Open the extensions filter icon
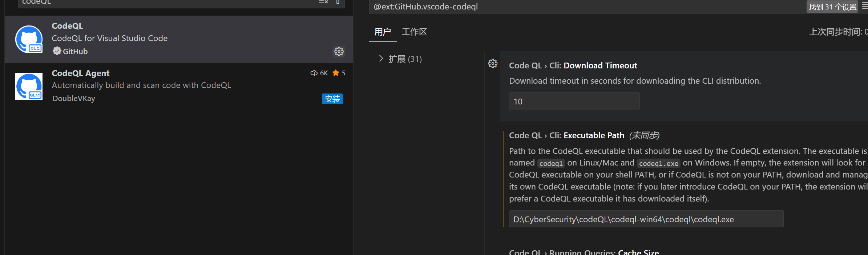The height and width of the screenshot is (255, 868). (x=338, y=2)
